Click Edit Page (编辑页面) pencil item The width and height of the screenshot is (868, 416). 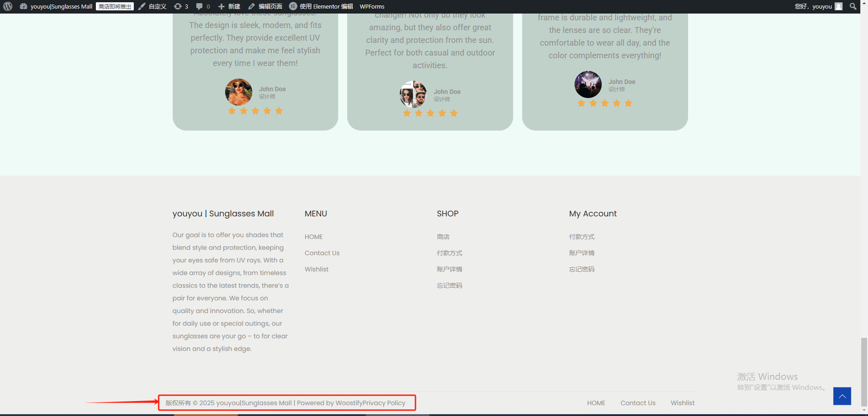tap(265, 6)
